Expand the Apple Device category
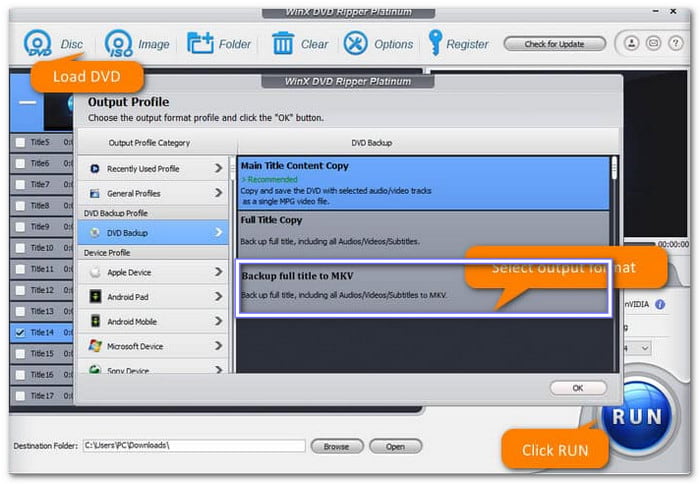 tap(155, 272)
